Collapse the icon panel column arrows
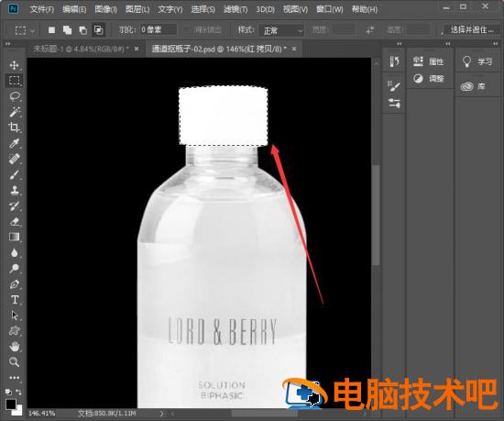This screenshot has width=504, height=421. click(399, 43)
